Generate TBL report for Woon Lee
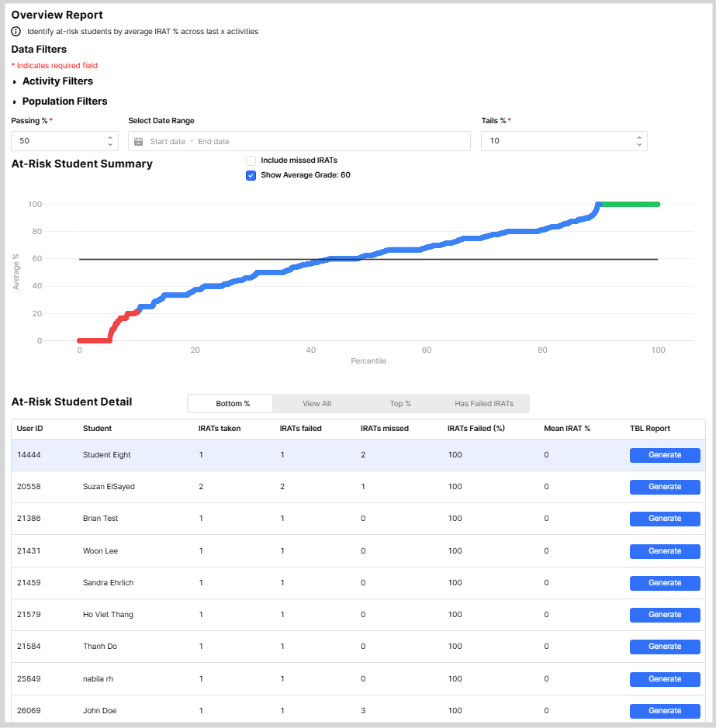This screenshot has height=728, width=716. pyautogui.click(x=665, y=551)
